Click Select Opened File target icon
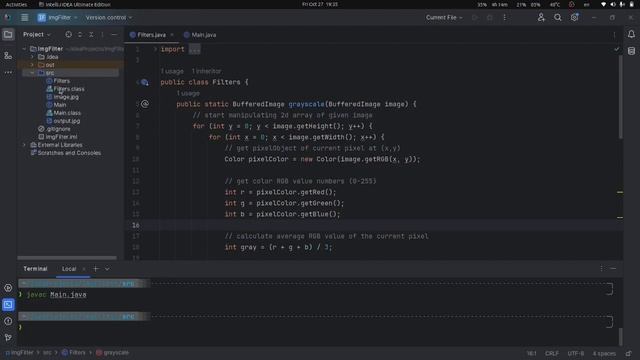 [69, 35]
